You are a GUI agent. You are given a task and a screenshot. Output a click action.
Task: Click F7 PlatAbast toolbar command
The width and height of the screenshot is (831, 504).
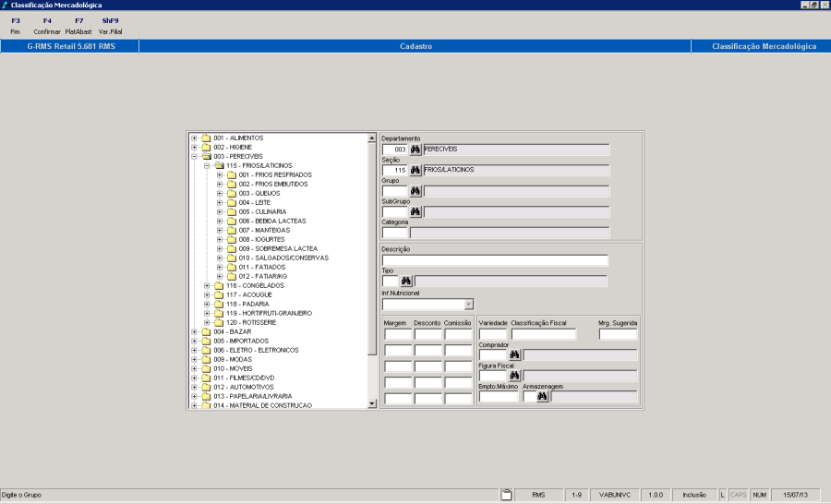tap(78, 26)
